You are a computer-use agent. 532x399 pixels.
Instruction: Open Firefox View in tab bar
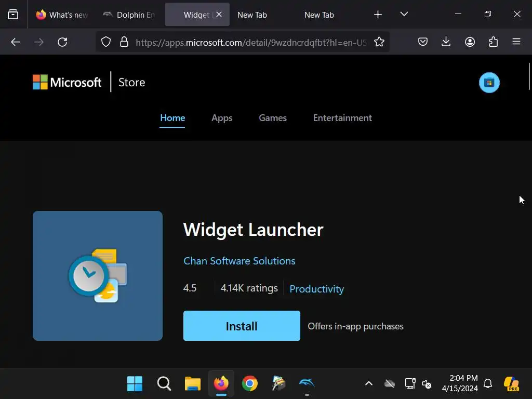tap(13, 14)
